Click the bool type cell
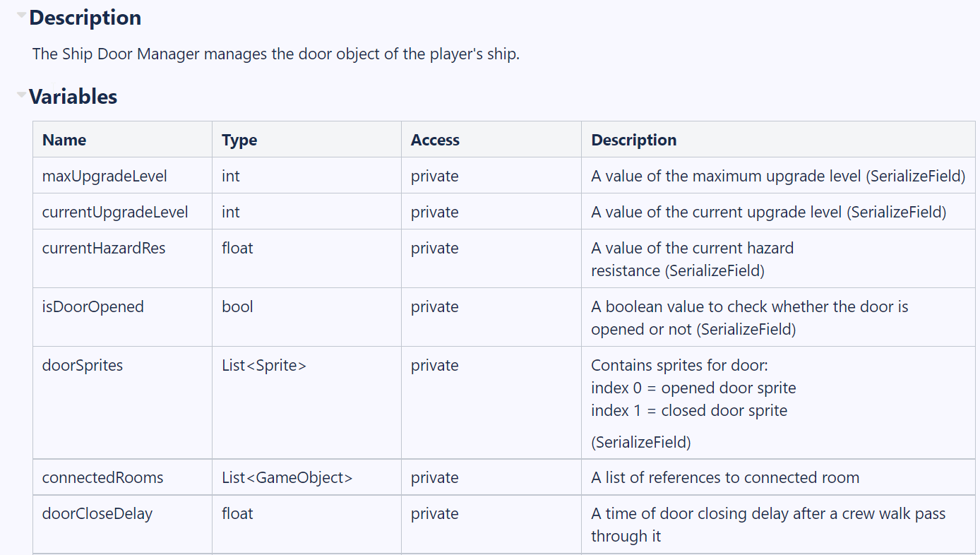The width and height of the screenshot is (980, 555). coord(306,317)
